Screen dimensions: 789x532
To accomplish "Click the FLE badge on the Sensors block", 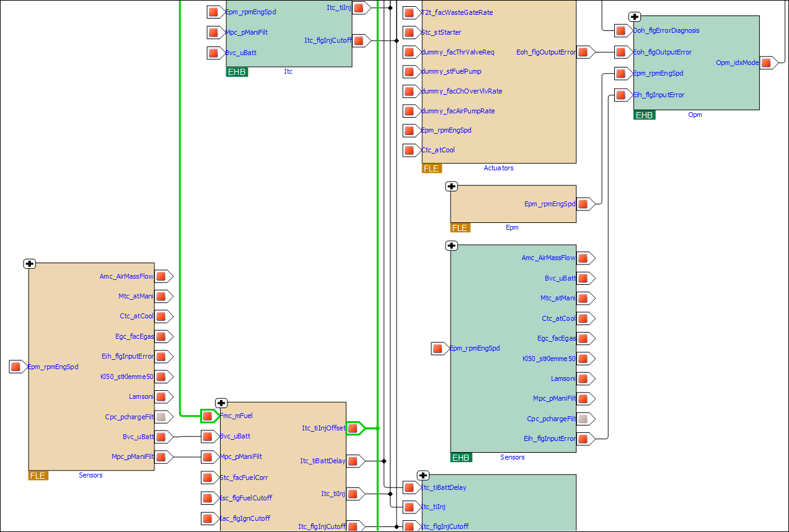I will (x=37, y=475).
